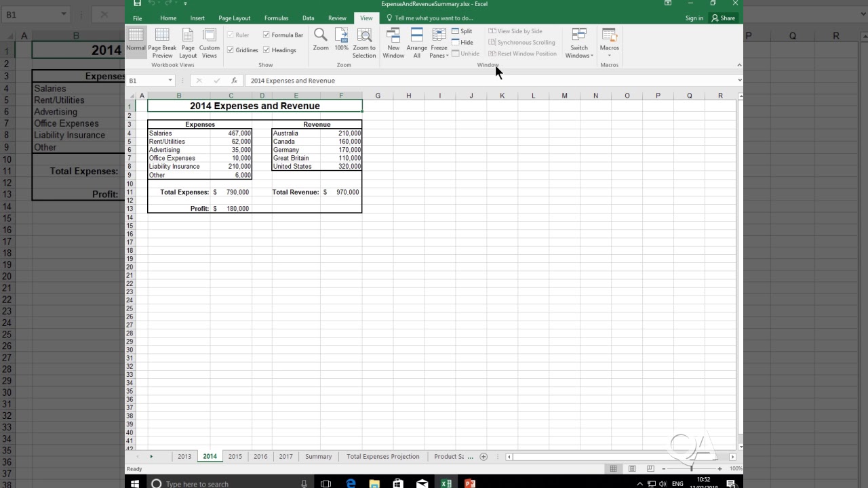Select column G header
Screen dimensions: 868x488
[x=378, y=96]
